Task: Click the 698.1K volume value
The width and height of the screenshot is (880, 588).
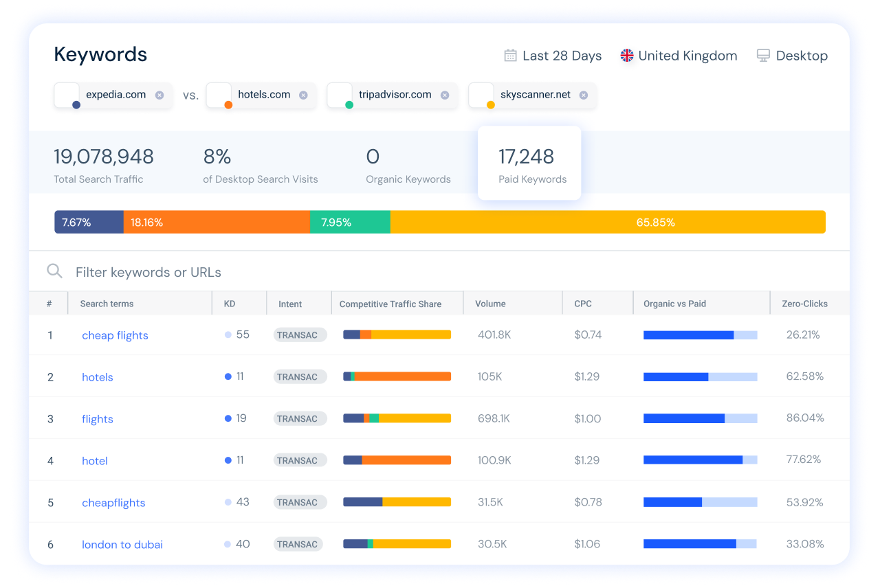Action: [x=494, y=418]
